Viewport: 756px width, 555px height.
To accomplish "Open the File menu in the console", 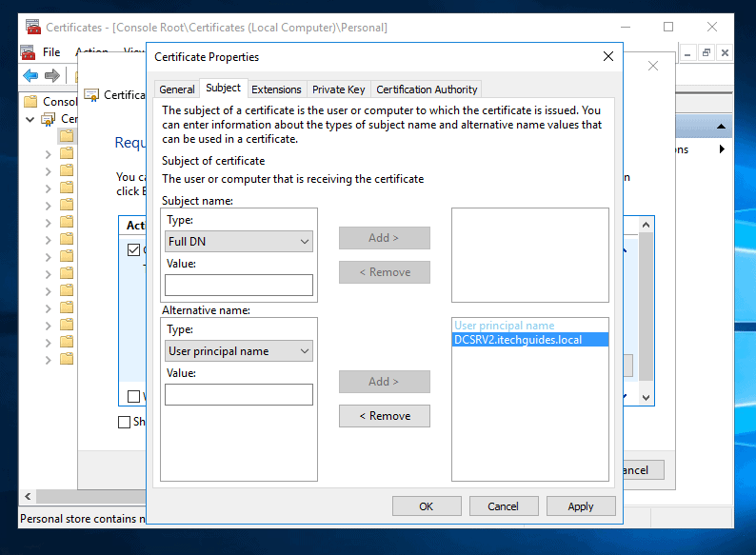I will pyautogui.click(x=51, y=52).
